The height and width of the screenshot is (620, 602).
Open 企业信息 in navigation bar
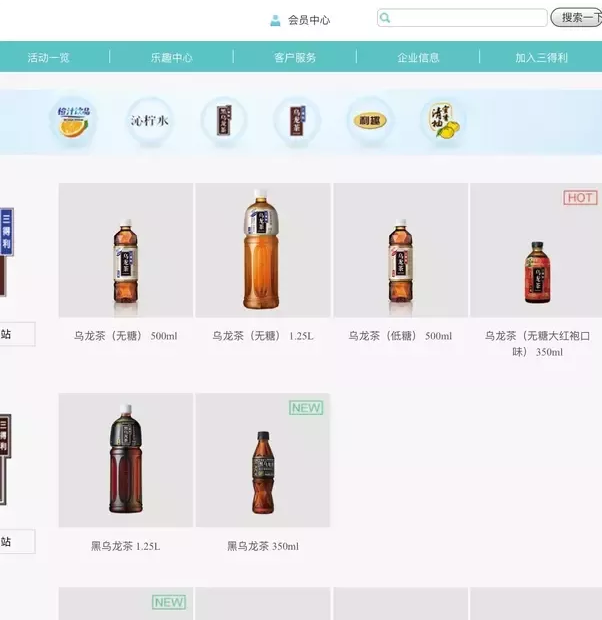pos(418,58)
